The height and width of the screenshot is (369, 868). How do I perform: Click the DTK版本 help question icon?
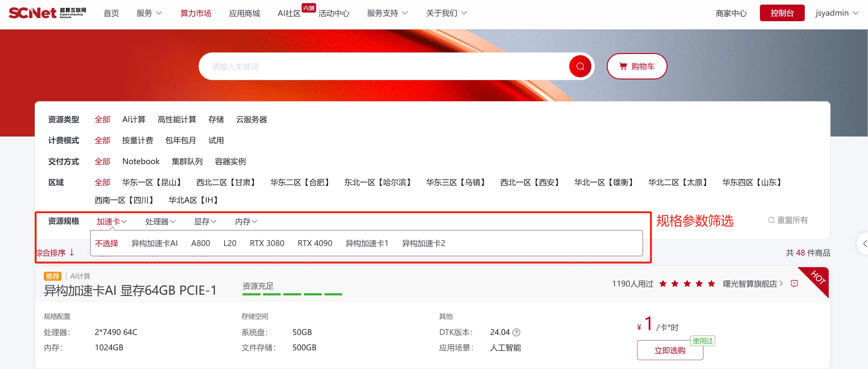click(x=516, y=332)
